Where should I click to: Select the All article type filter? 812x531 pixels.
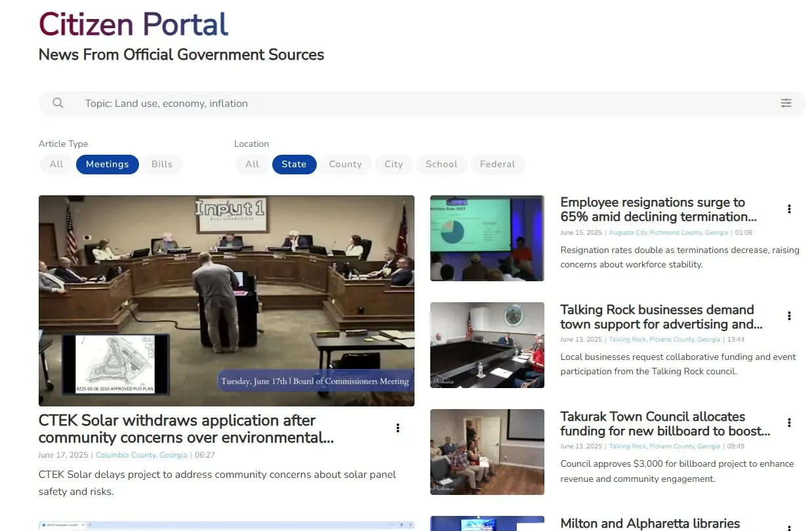click(56, 165)
